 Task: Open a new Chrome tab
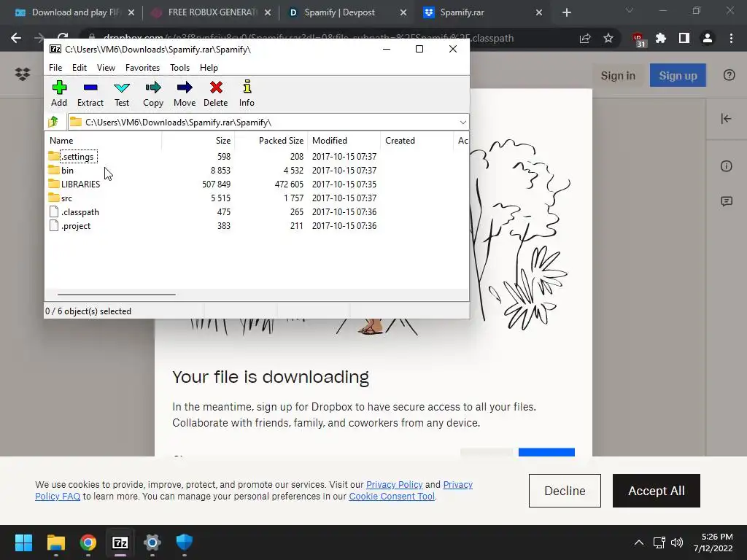pos(566,12)
